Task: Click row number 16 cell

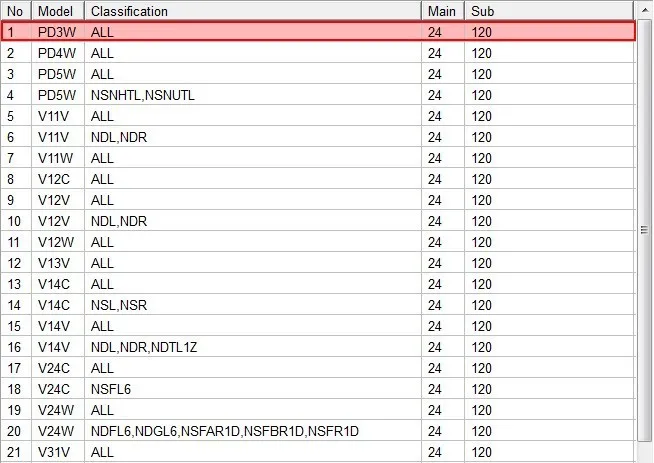Action: point(16,347)
